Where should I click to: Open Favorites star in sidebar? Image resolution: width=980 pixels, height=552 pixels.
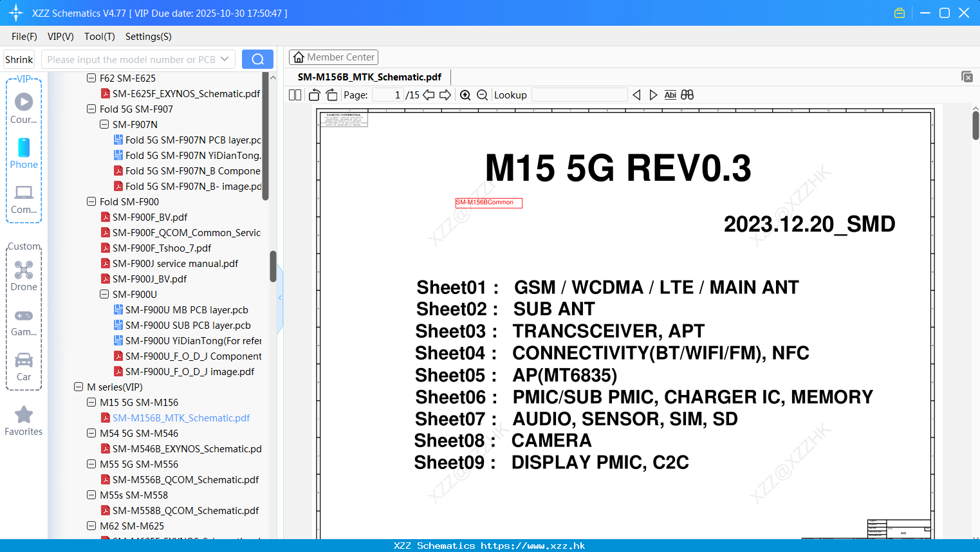[x=24, y=421]
